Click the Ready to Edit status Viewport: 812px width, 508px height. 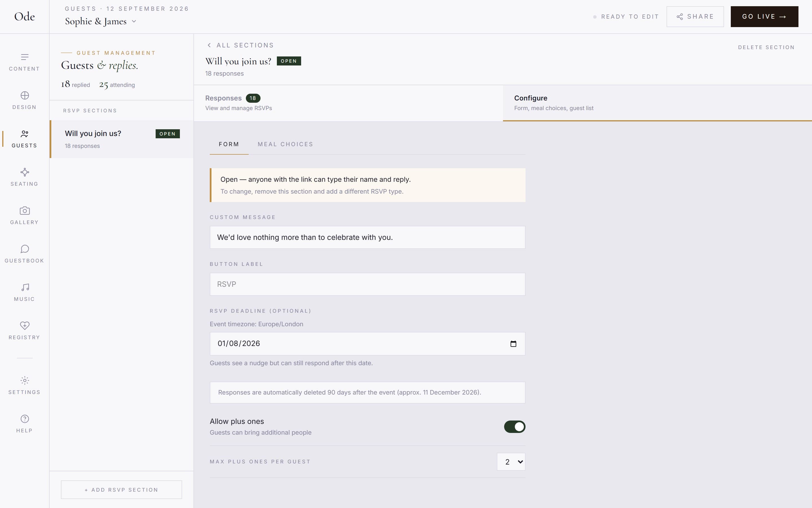[x=626, y=17]
